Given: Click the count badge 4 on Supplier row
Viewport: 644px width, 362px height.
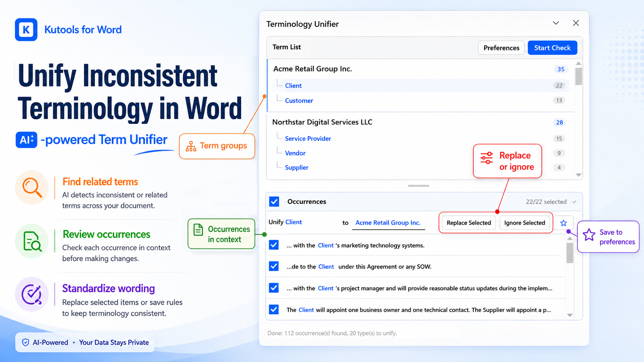Looking at the screenshot, I should pos(559,167).
